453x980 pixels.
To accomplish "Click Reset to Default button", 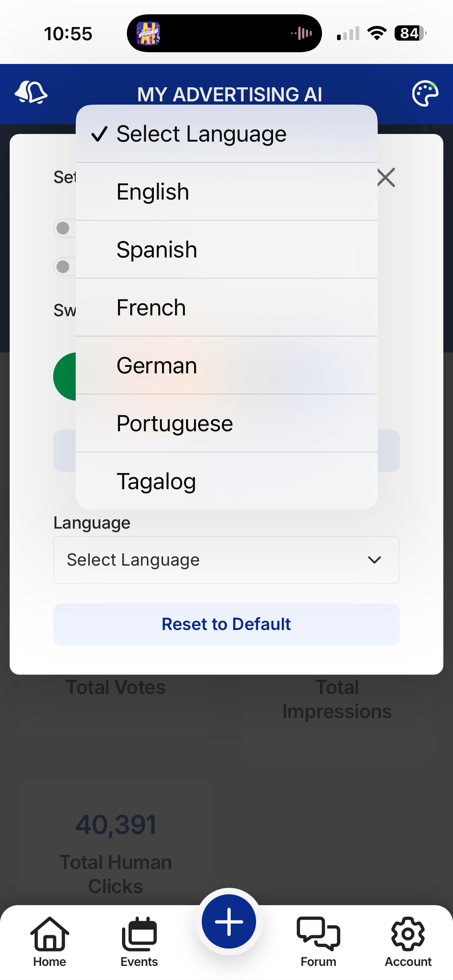I will pos(226,624).
